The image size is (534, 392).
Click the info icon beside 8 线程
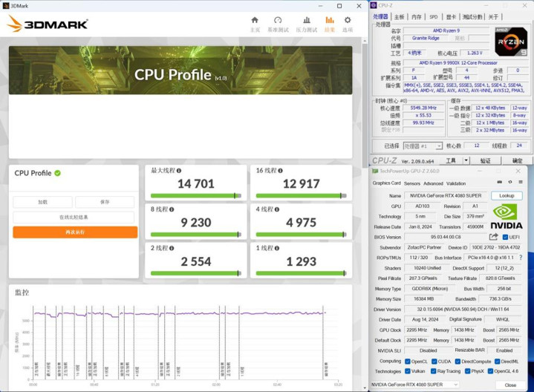pyautogui.click(x=172, y=209)
